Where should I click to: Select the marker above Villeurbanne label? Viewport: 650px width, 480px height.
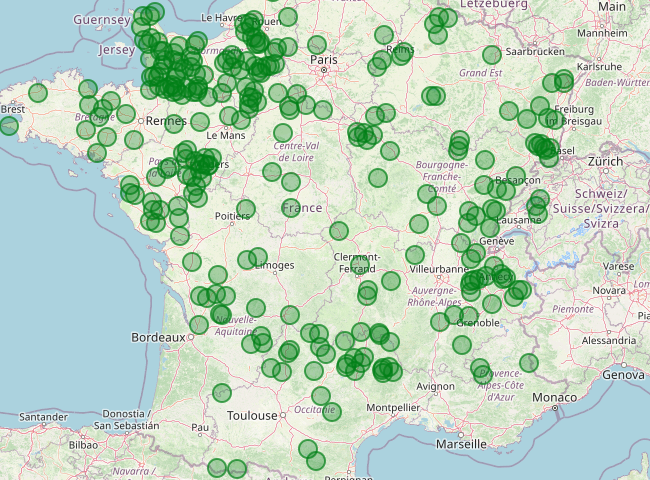pos(416,255)
